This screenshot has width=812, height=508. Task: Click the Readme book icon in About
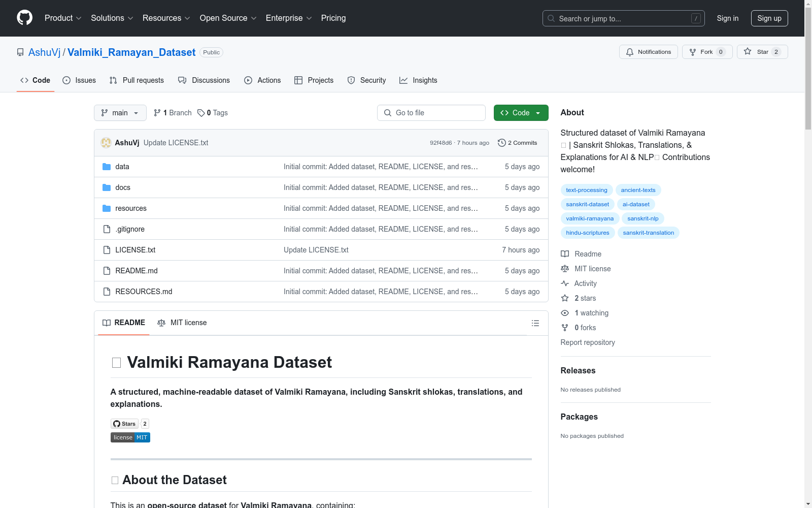[x=565, y=254]
